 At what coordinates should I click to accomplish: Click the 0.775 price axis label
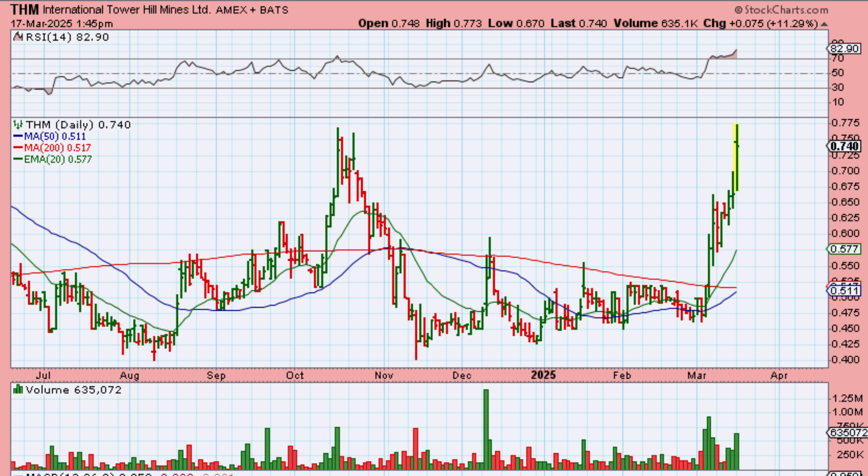tap(846, 123)
